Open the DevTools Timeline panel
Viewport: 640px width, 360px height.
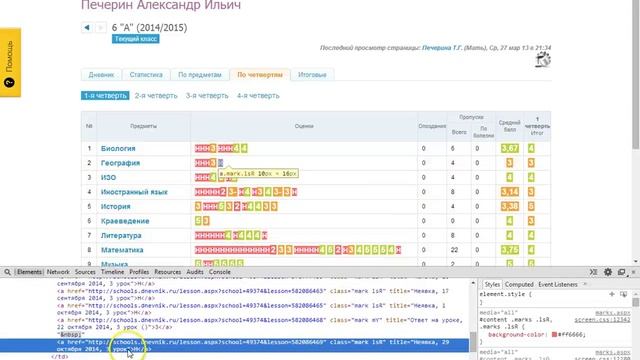click(x=112, y=272)
